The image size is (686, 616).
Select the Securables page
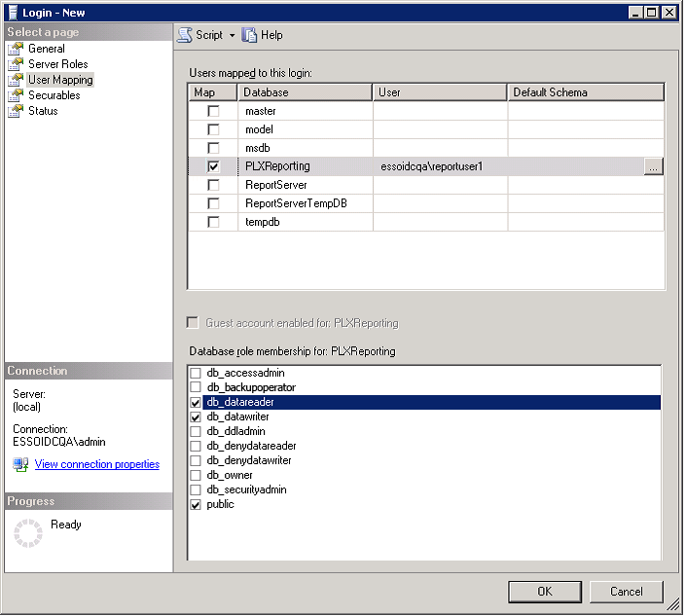click(x=54, y=95)
